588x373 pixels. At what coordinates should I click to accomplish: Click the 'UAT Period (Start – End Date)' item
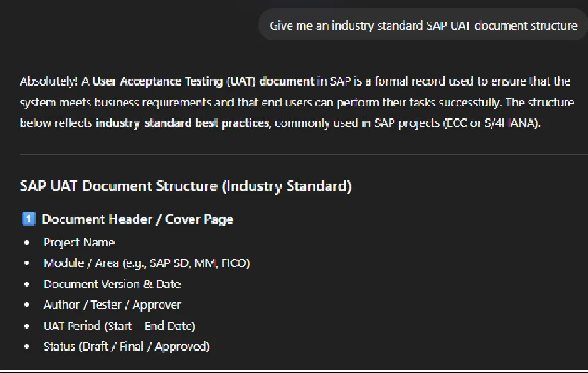[x=119, y=326]
